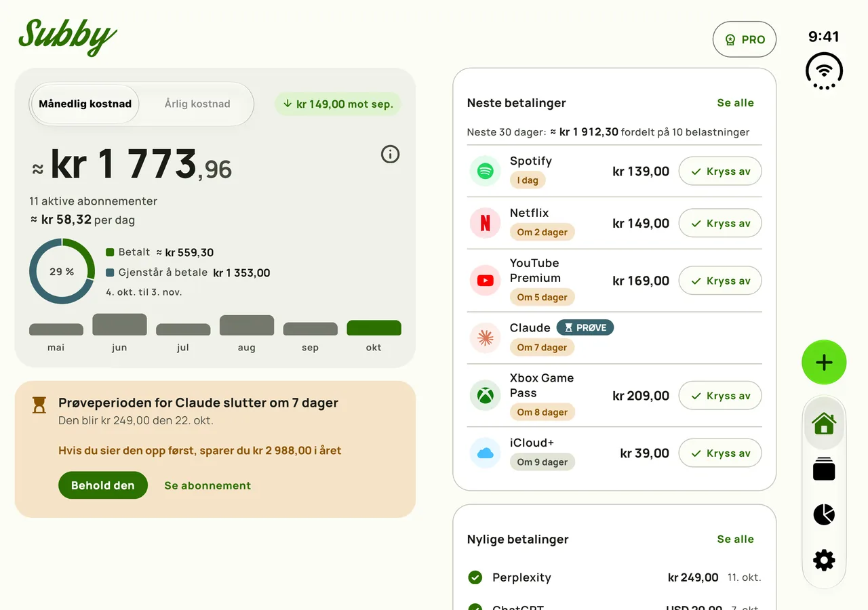Viewport: 868px width, 610px height.
Task: Click the info icon beside monthly total
Action: pos(390,155)
